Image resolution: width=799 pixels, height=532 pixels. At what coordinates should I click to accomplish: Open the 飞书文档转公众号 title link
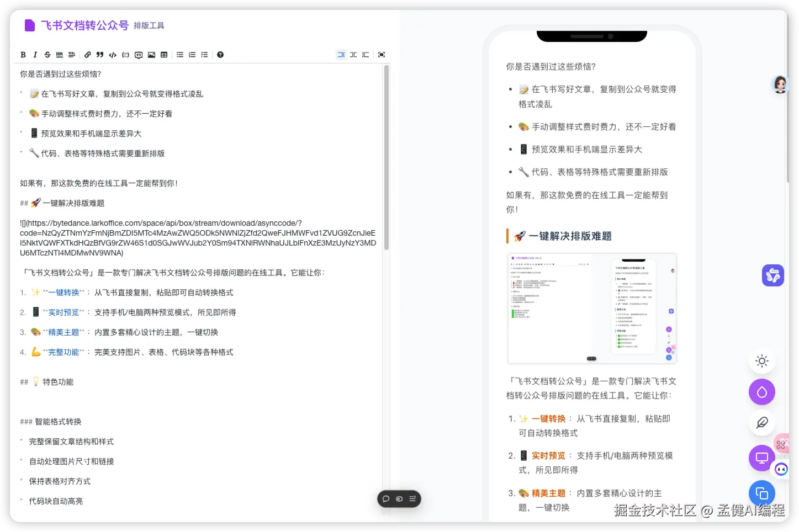click(x=84, y=25)
